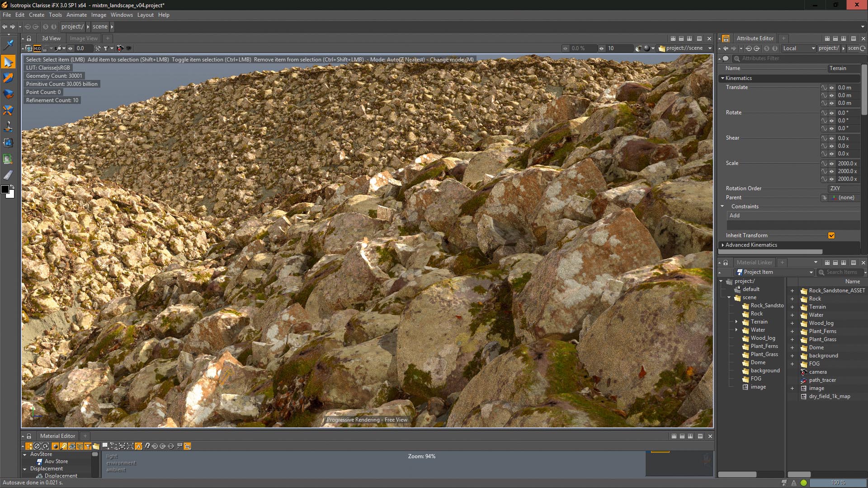Click the refresh icon at Attribute Editor path end

click(x=863, y=48)
